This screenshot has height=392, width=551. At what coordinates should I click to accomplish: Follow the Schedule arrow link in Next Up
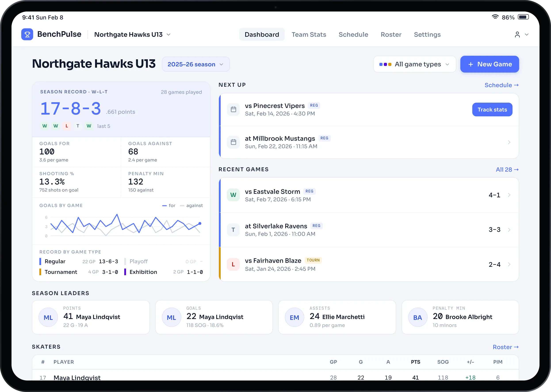tap(501, 85)
